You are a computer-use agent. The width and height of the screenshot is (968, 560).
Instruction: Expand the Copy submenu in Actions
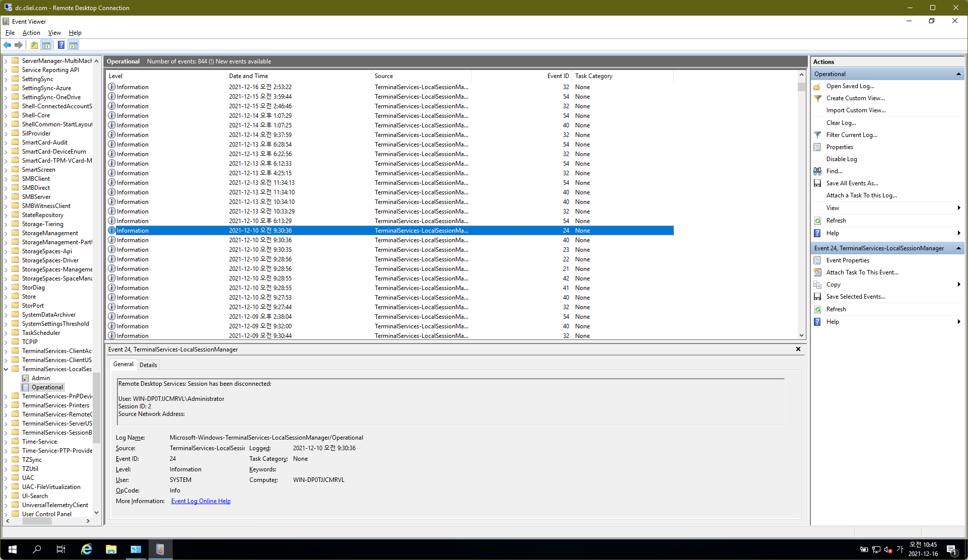click(x=958, y=285)
